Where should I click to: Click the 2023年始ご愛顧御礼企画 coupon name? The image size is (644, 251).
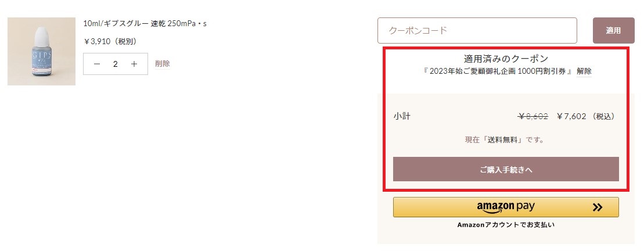(x=498, y=71)
